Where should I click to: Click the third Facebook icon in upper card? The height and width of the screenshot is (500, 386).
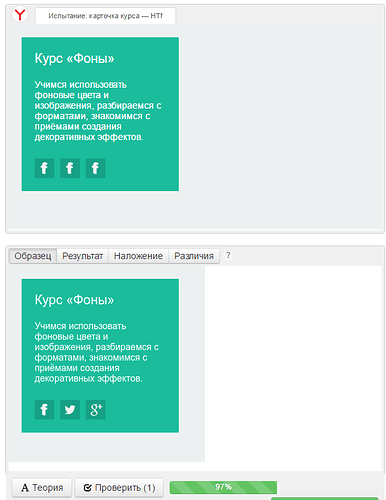tap(95, 168)
